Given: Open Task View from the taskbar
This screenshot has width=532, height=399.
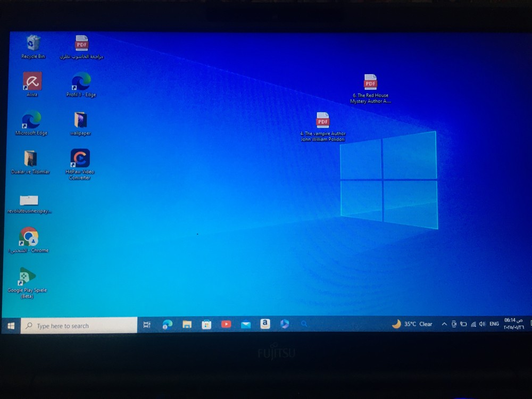Looking at the screenshot, I should 147,325.
